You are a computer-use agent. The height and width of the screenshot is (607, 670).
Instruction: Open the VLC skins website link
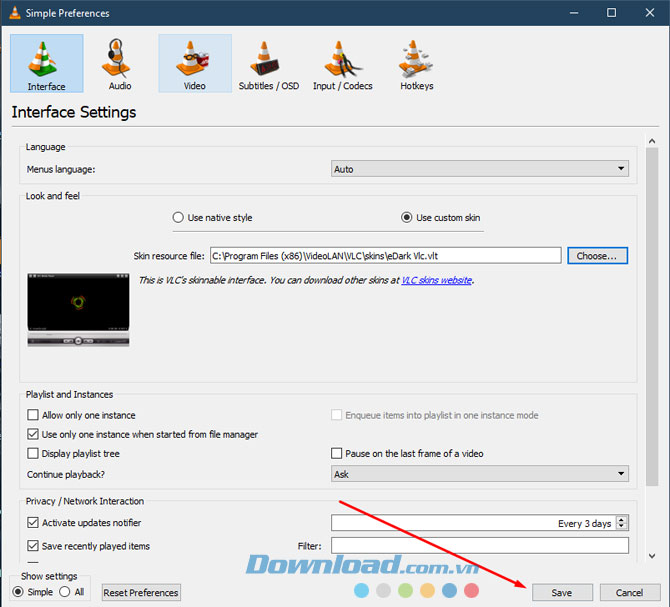click(436, 280)
